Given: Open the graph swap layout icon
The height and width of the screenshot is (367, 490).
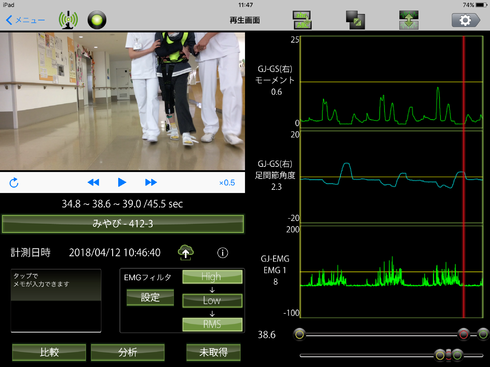Looking at the screenshot, I should 302,20.
